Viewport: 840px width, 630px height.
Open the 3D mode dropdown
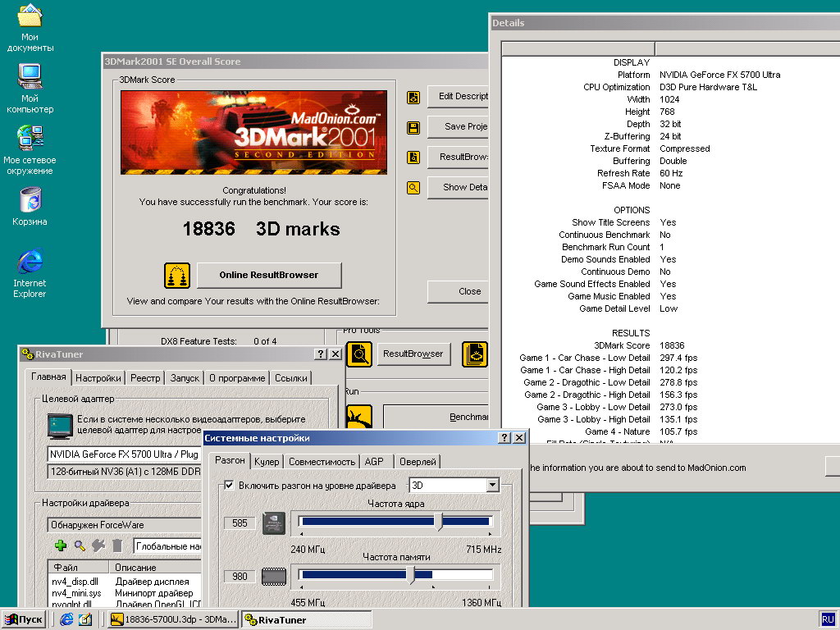493,486
